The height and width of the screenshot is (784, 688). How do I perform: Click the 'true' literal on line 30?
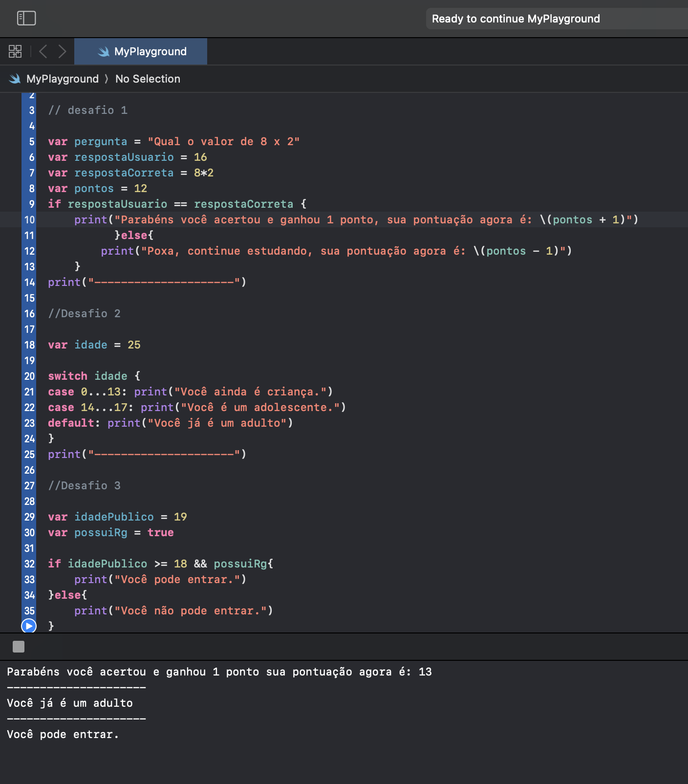tap(161, 532)
